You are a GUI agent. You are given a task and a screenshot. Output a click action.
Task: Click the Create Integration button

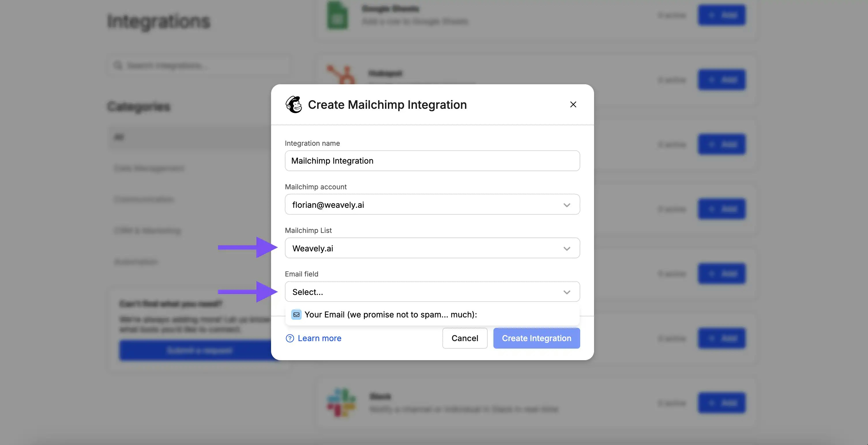coord(536,338)
